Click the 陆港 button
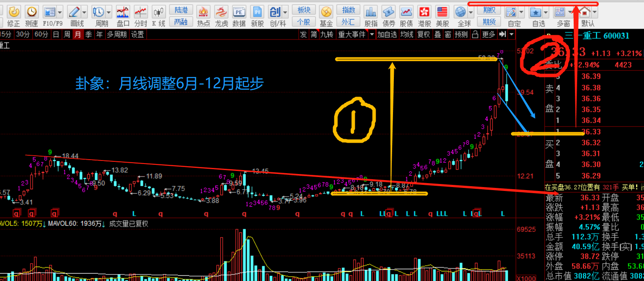Image resolution: width=644 pixels, height=281 pixels. click(181, 10)
